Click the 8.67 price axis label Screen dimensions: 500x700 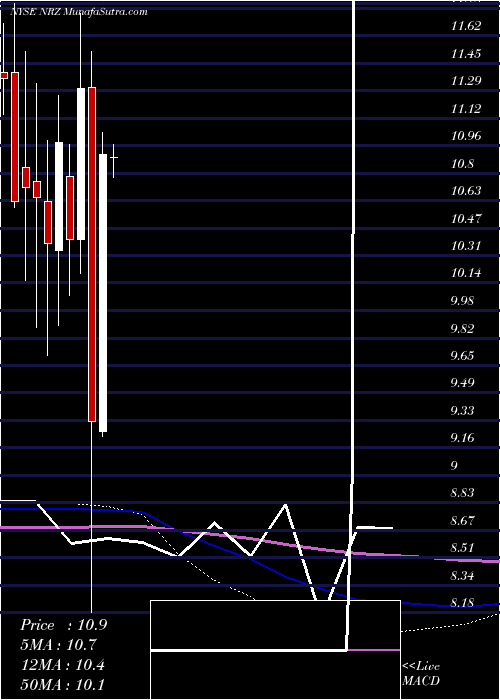coord(462,521)
